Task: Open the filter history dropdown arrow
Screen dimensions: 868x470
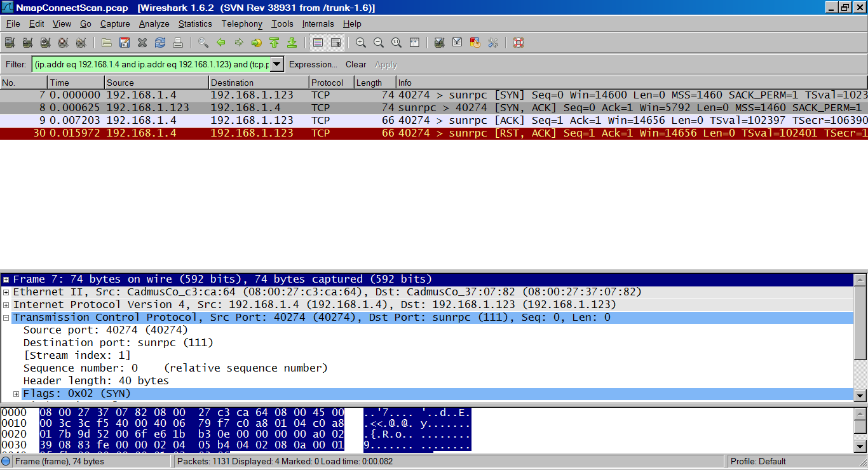Action: (276, 64)
